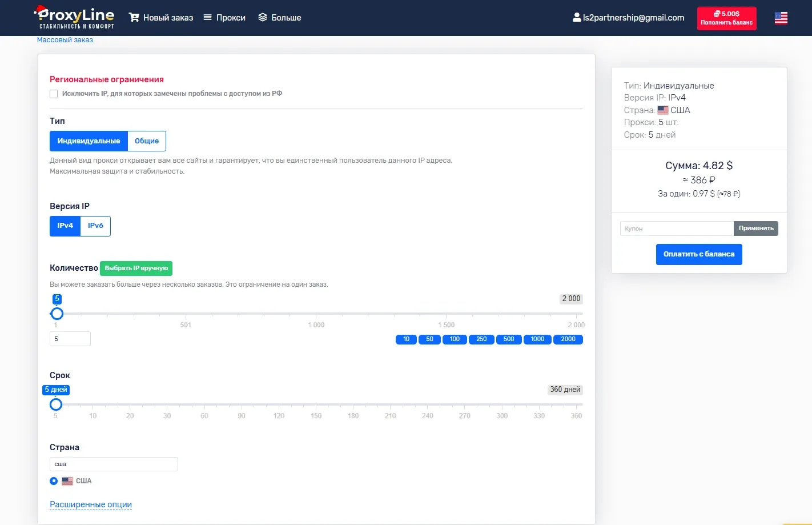Expand Расширенные опции section
The width and height of the screenshot is (812, 525).
coord(91,504)
